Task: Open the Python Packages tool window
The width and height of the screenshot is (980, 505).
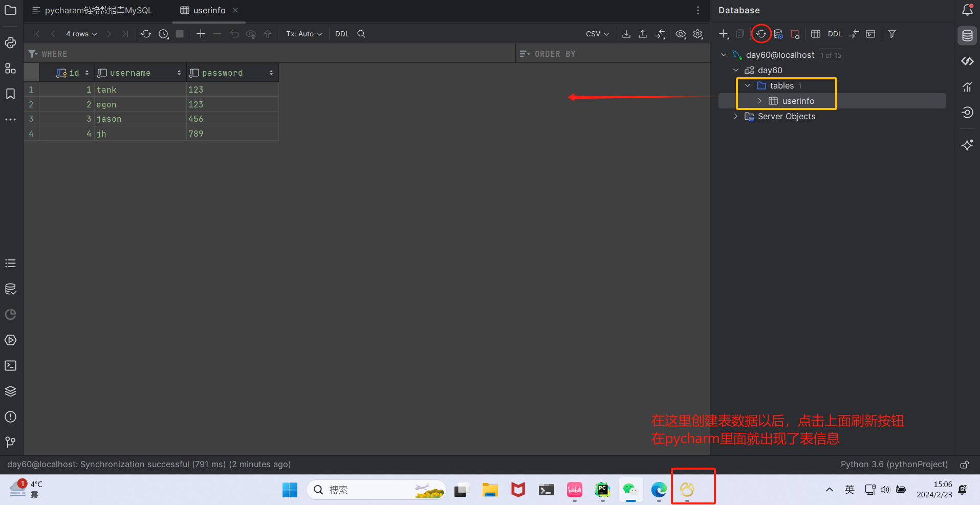Action: [10, 391]
